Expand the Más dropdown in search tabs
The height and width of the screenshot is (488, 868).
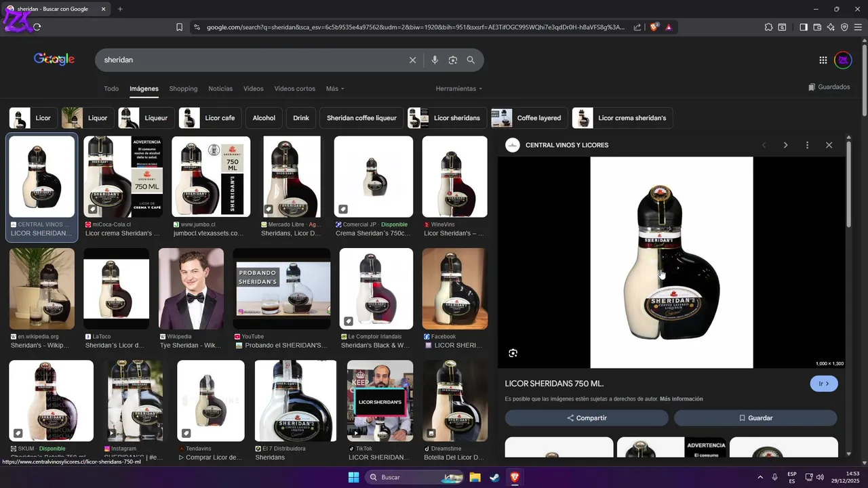(335, 89)
